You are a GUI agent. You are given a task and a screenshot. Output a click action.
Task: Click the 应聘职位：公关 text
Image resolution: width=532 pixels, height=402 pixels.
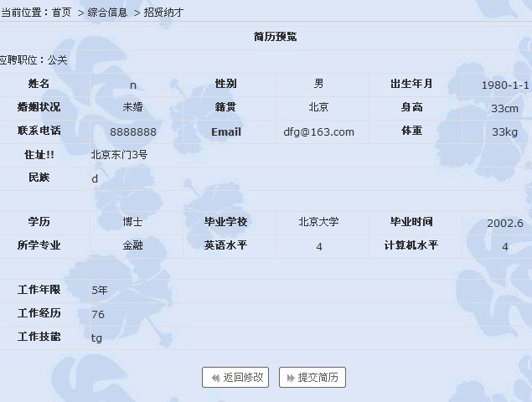[x=34, y=60]
